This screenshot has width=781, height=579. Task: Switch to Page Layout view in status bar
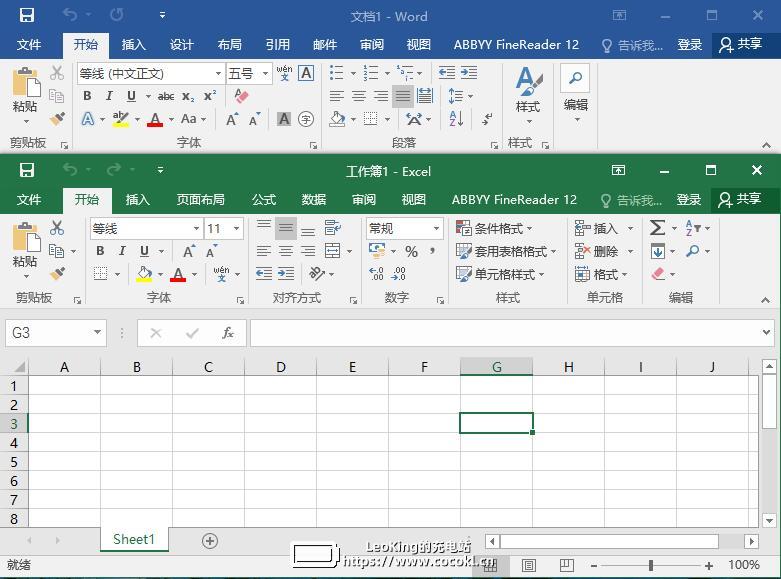click(528, 565)
